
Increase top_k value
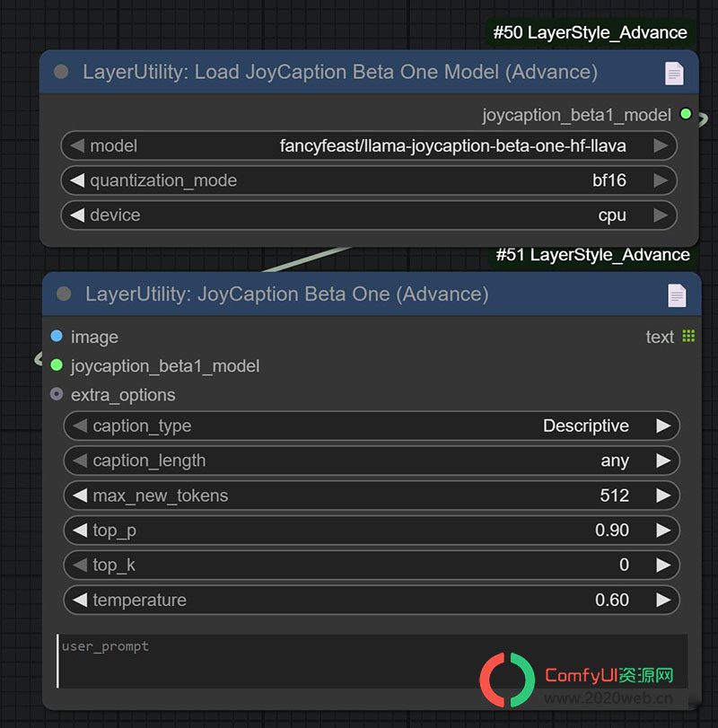coord(663,565)
